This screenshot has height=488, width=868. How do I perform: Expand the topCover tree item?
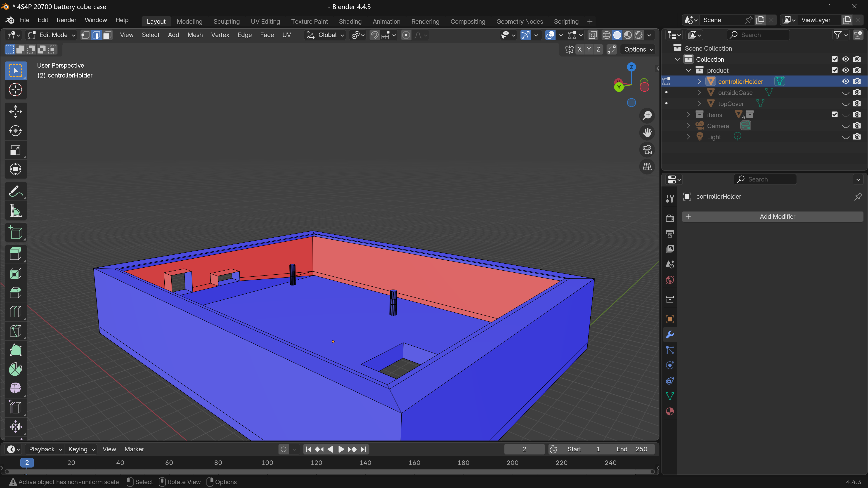coord(699,103)
